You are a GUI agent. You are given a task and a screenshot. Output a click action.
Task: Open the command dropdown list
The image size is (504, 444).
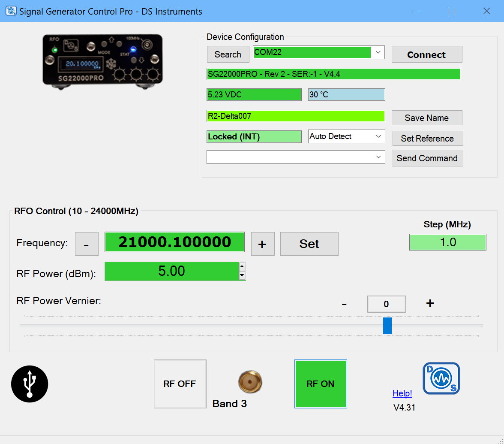tap(378, 157)
